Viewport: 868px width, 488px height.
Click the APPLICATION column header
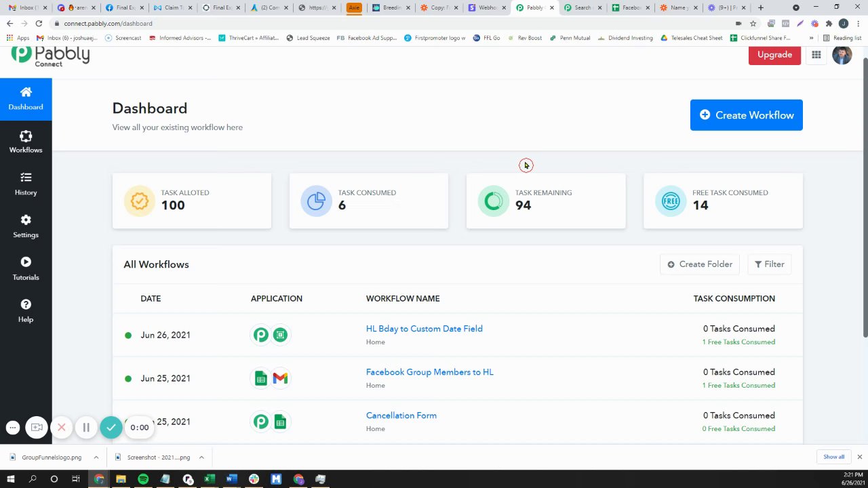[277, 298]
